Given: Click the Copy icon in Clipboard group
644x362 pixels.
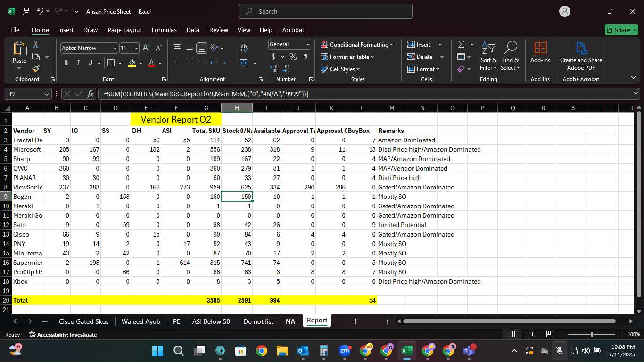Looking at the screenshot, I should click(36, 57).
